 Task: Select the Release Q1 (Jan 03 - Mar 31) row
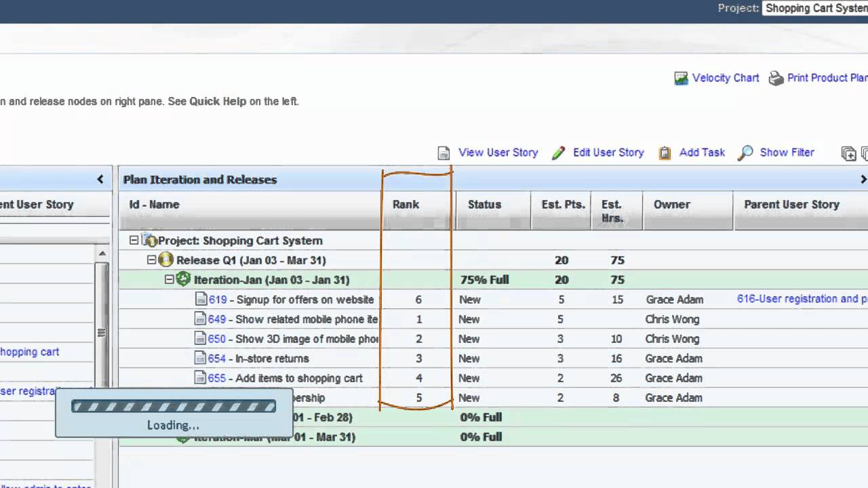tap(493, 260)
